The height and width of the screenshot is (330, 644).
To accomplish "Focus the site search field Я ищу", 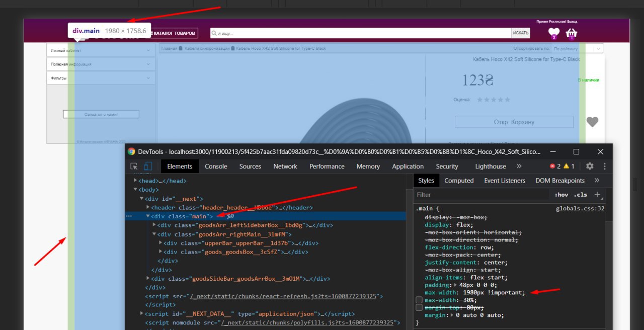I will click(360, 33).
